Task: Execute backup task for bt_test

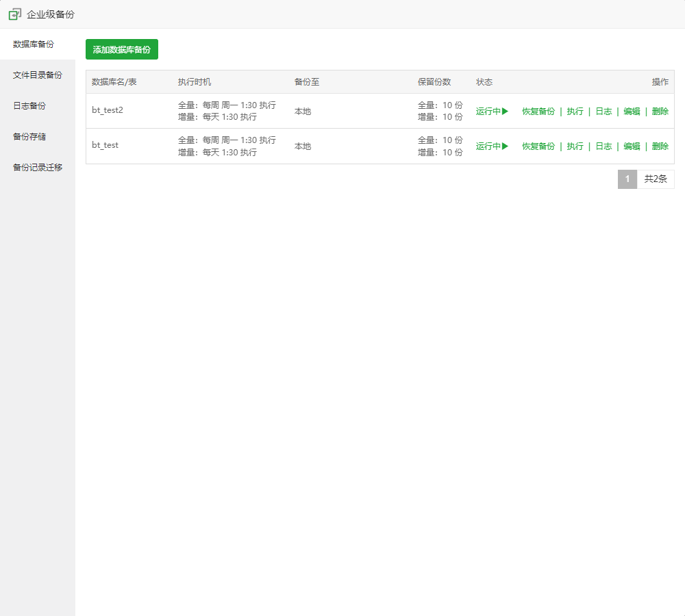Action: point(575,146)
